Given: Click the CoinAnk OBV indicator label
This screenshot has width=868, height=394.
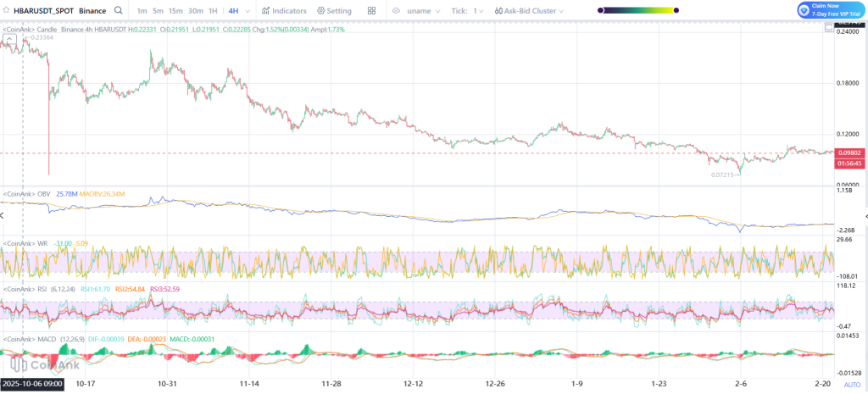Looking at the screenshot, I should [28, 194].
